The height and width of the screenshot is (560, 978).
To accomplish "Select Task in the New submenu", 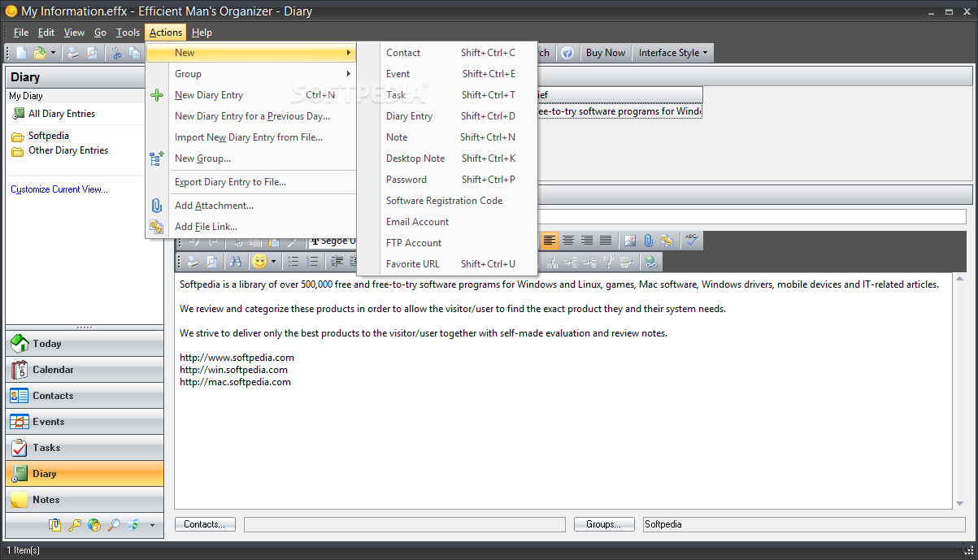I will (447, 95).
